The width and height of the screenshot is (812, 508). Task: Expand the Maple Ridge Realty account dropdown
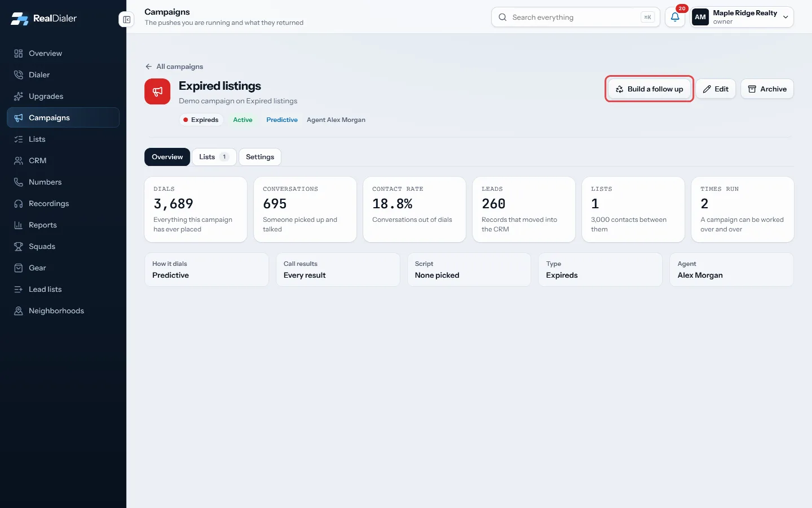click(x=742, y=17)
